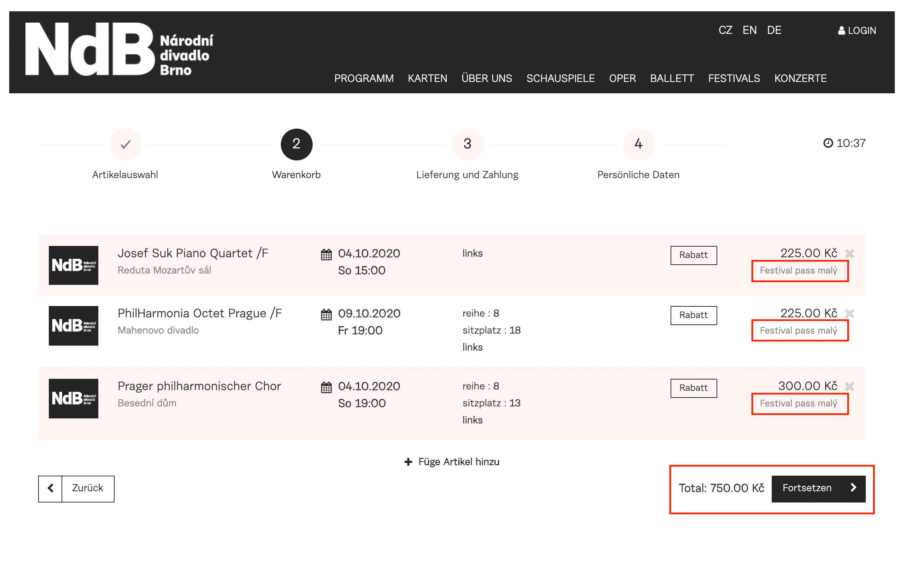The width and height of the screenshot is (904, 588).
Task: Open Rabatt for Prager philharmonischer Chor
Action: click(x=693, y=388)
